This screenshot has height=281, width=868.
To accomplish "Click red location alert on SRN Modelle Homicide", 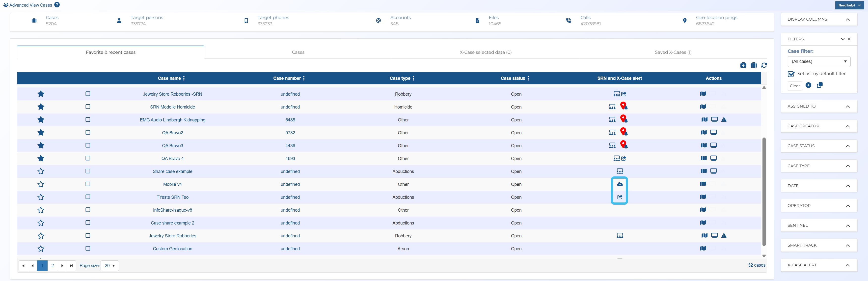I will click(x=624, y=106).
